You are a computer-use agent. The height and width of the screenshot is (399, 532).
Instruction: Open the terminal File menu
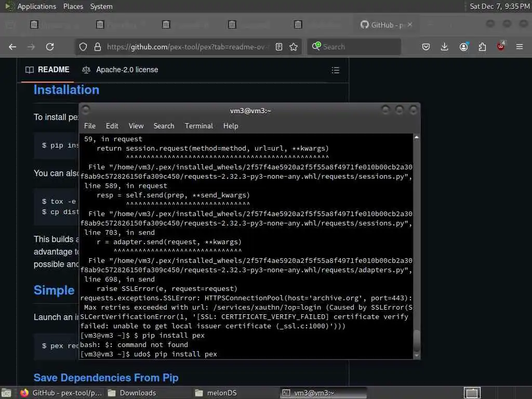coord(90,126)
